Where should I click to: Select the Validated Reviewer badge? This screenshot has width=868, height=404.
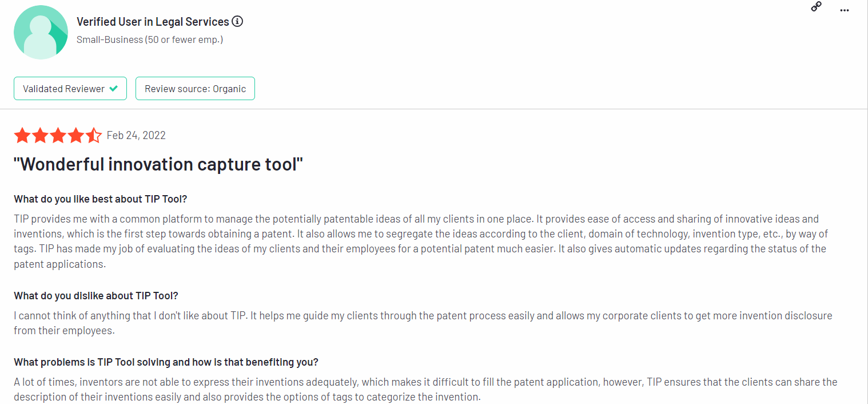tap(70, 89)
